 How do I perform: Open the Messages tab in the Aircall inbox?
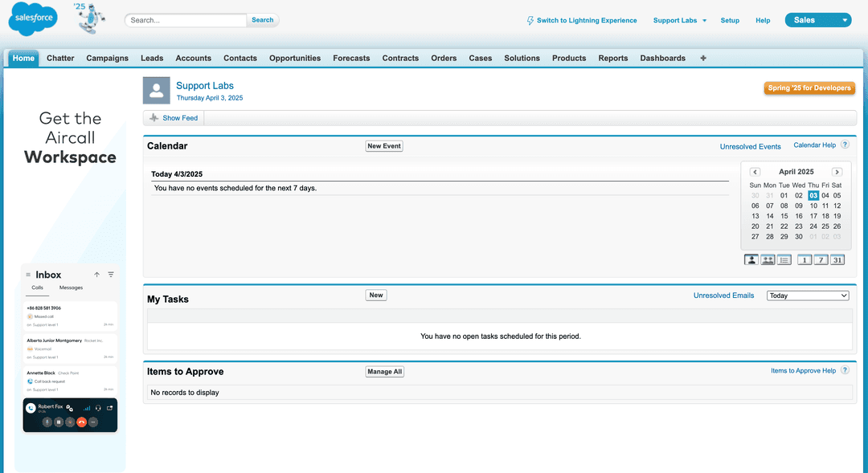click(x=71, y=287)
